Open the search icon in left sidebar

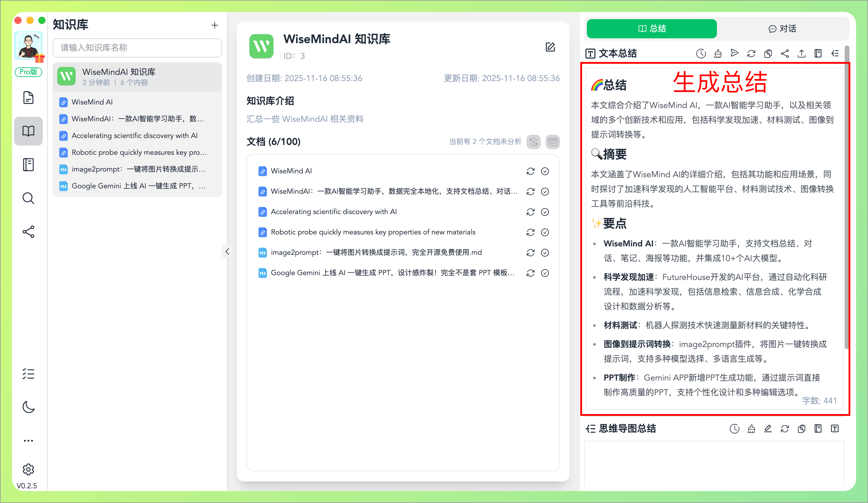point(28,198)
